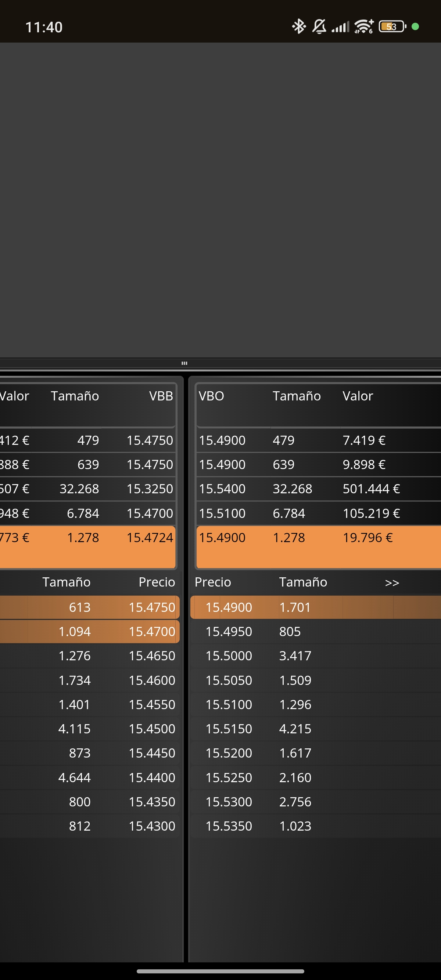This screenshot has width=441, height=980.
Task: Click the bid Precio column header
Action: coord(157,582)
